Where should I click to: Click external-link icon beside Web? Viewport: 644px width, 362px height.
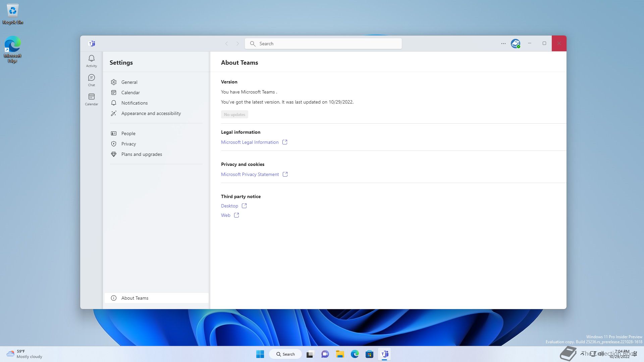(236, 215)
